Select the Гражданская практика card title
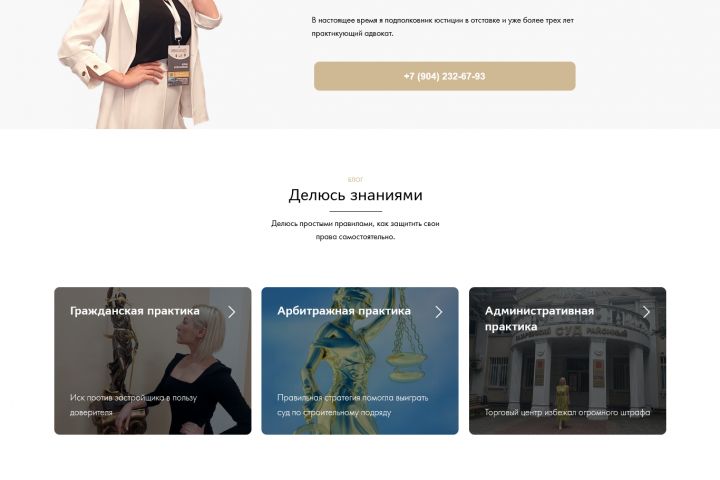Screen dimensions: 720x480 (135, 311)
